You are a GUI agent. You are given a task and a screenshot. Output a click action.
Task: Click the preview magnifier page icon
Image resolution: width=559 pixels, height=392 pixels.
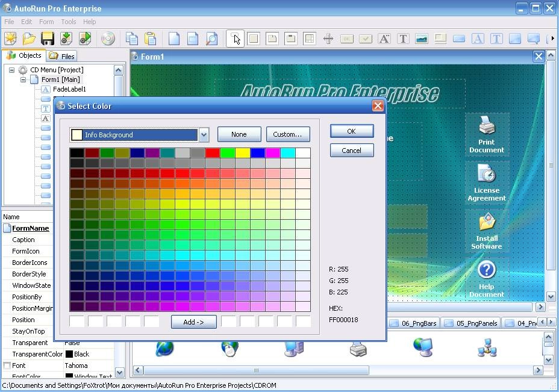click(211, 39)
